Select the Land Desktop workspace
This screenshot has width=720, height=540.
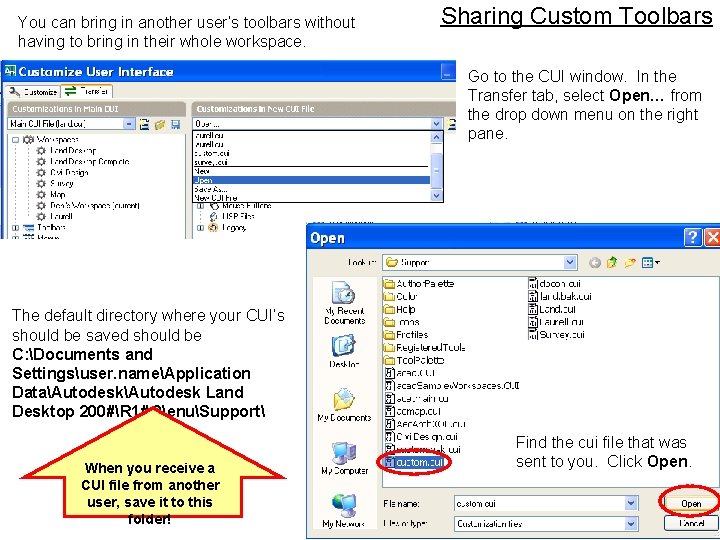point(73,151)
